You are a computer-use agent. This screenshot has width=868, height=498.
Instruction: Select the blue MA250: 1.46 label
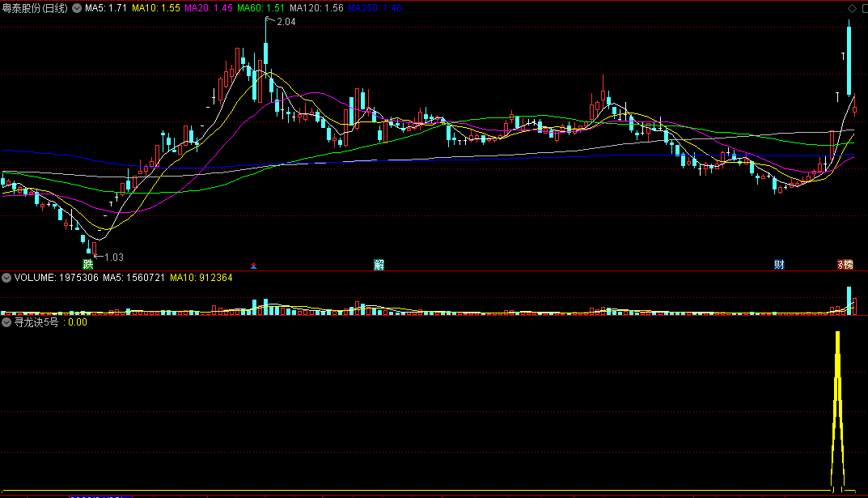click(x=375, y=8)
